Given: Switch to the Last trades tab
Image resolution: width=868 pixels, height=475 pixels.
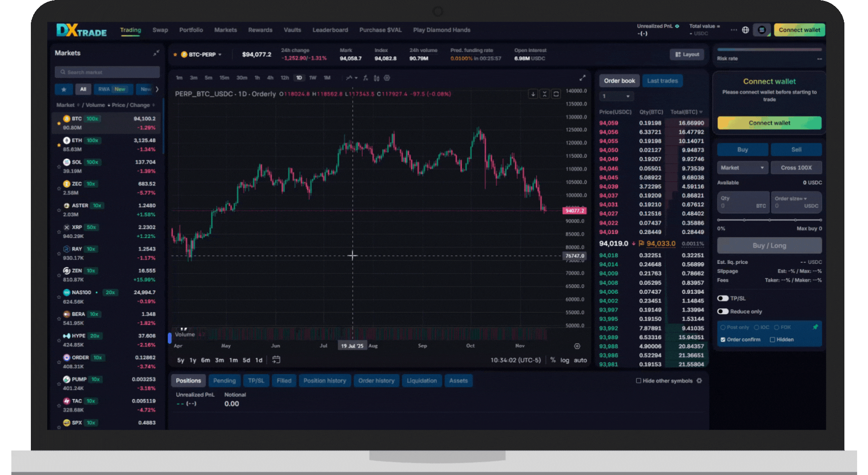Looking at the screenshot, I should [x=662, y=80].
